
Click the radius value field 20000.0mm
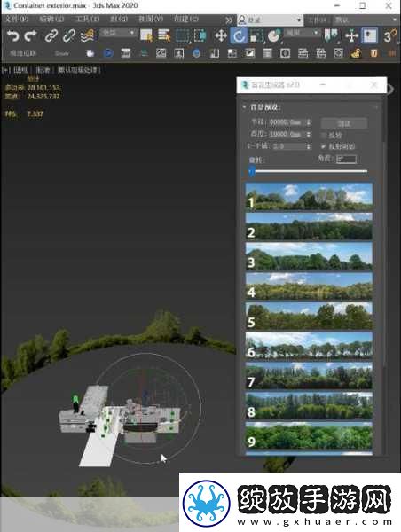(287, 122)
